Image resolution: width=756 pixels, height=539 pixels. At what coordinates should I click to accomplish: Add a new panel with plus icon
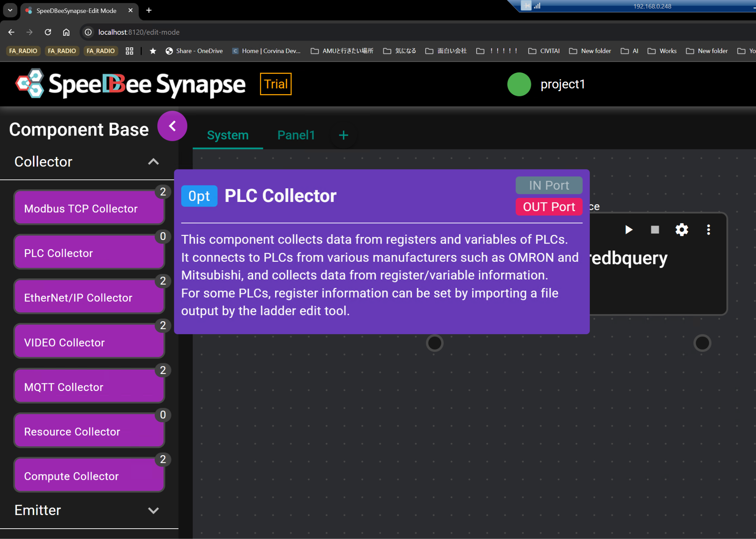pyautogui.click(x=343, y=135)
